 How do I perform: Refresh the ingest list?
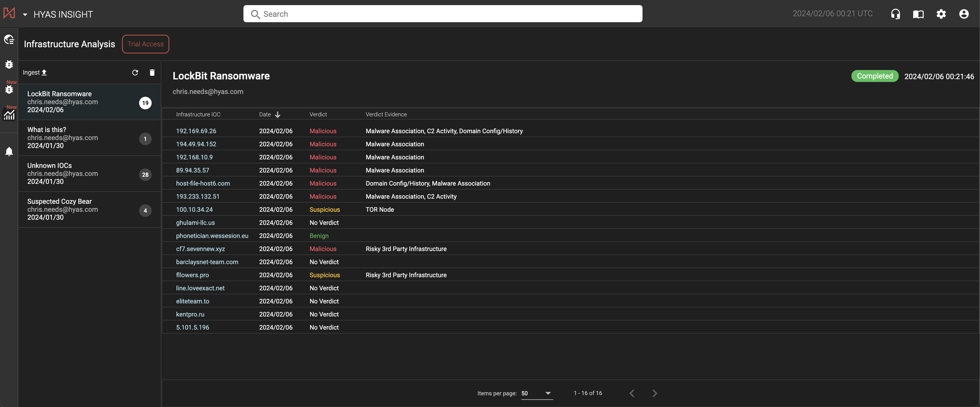(x=135, y=72)
